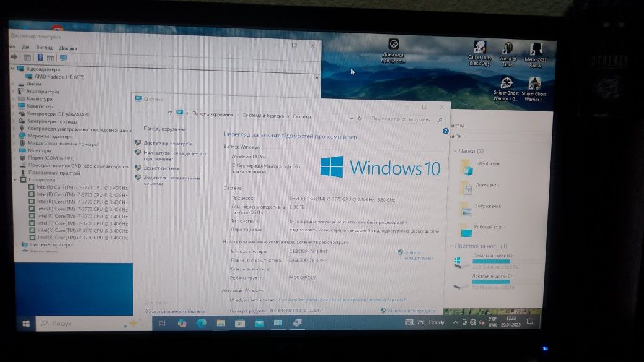Open Налаштування віддаленого підключення link
This screenshot has width=644, height=362.
click(x=175, y=156)
